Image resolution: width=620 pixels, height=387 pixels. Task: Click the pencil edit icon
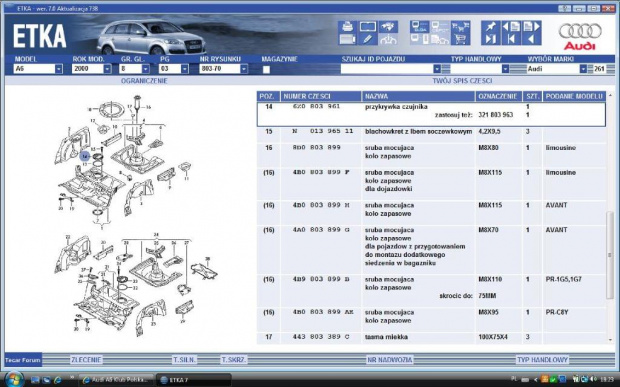pyautogui.click(x=368, y=39)
